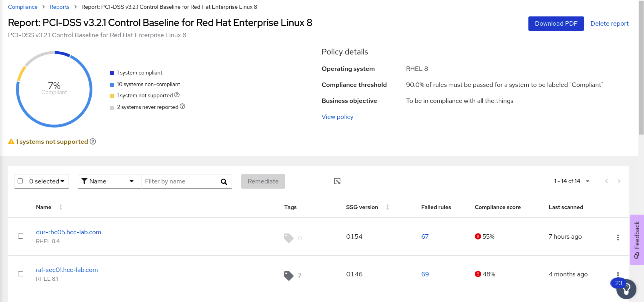Click help icon beside '2 systems never reported'
This screenshot has height=302, width=644.
[182, 107]
